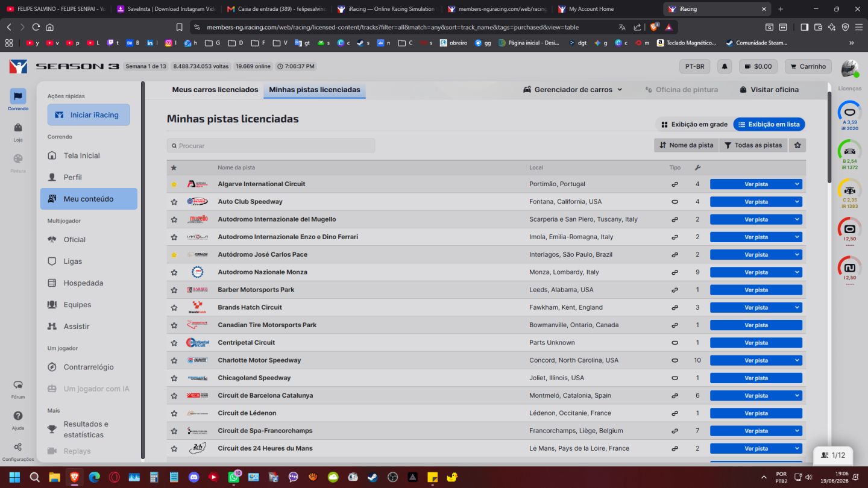This screenshot has height=488, width=868.
Task: Open the Loja section in the left rail
Action: click(18, 131)
